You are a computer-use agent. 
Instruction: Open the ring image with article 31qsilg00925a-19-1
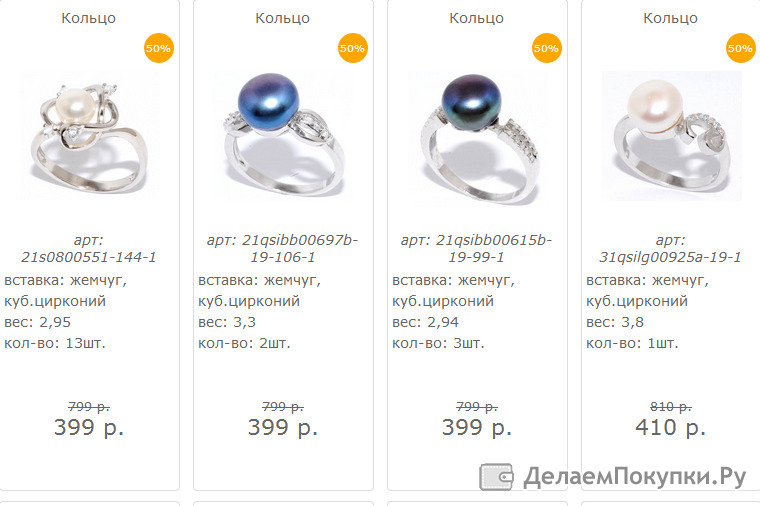tap(671, 136)
